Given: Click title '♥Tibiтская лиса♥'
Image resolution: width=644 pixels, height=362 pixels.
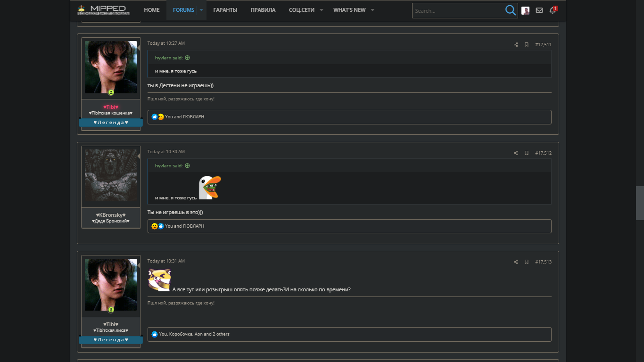Looking at the screenshot, I should 111,330.
